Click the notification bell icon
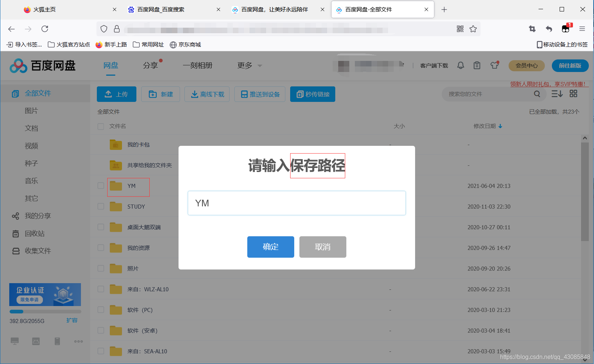Screen dimensions: 594x364 click(461, 65)
